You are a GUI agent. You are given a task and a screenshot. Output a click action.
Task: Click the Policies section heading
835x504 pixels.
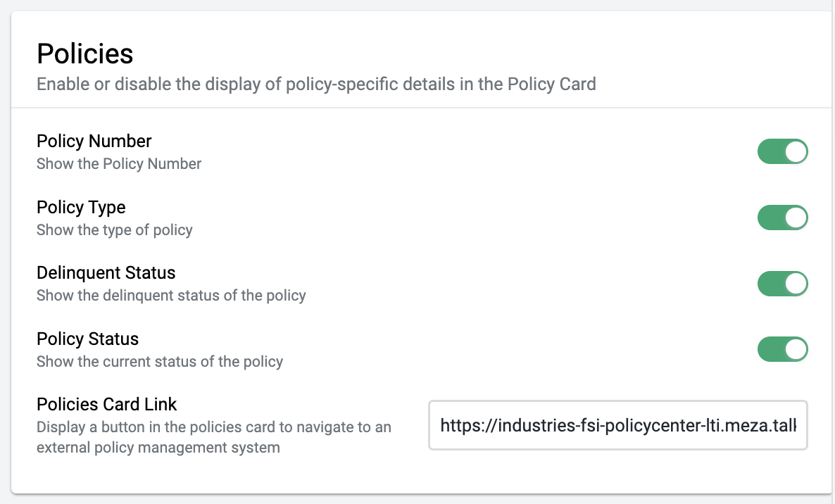(x=84, y=53)
